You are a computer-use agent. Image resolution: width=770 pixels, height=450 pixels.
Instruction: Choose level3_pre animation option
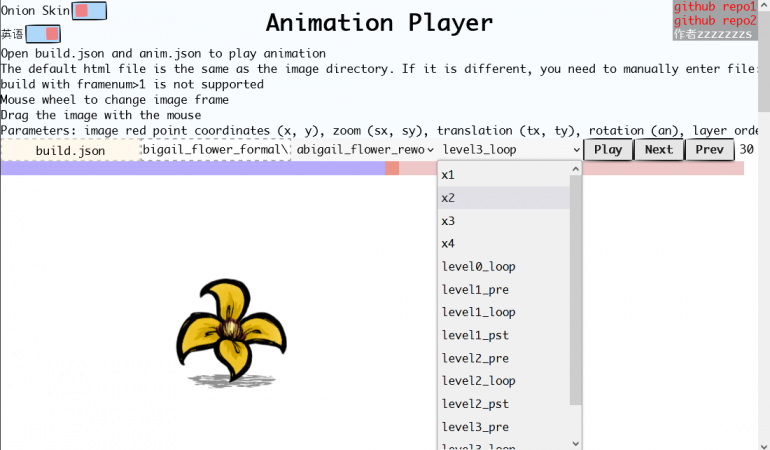pos(504,427)
